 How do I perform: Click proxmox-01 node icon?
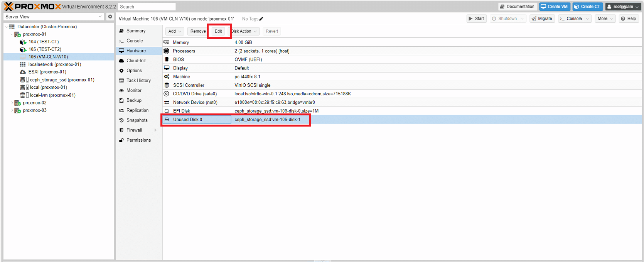point(18,34)
